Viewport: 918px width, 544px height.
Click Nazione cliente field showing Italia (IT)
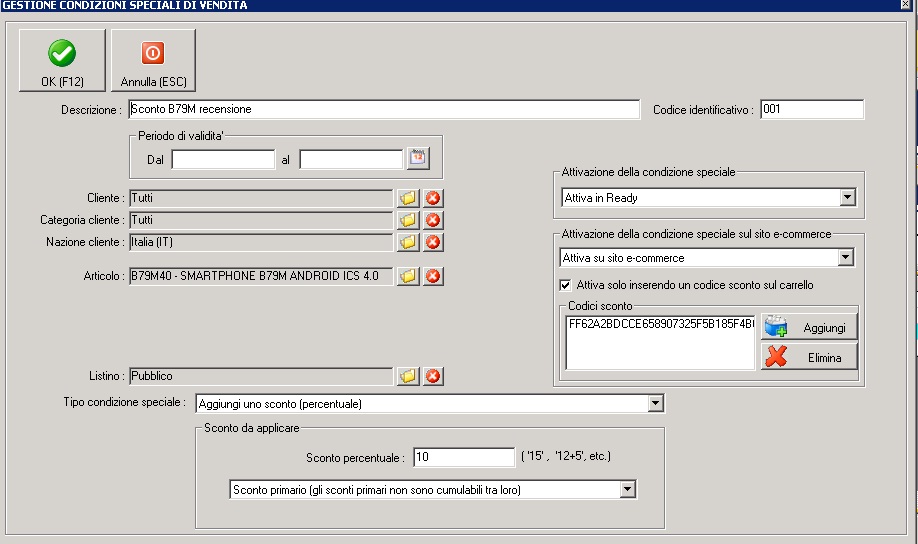[261, 242]
